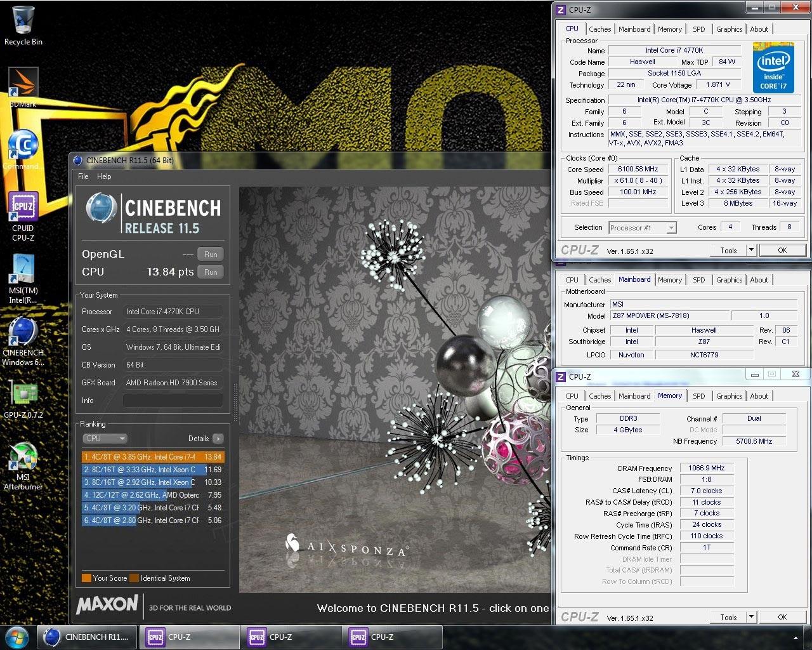
Task: Click the DRAM Frequency value 1066.9 MHz
Action: pyautogui.click(x=706, y=468)
